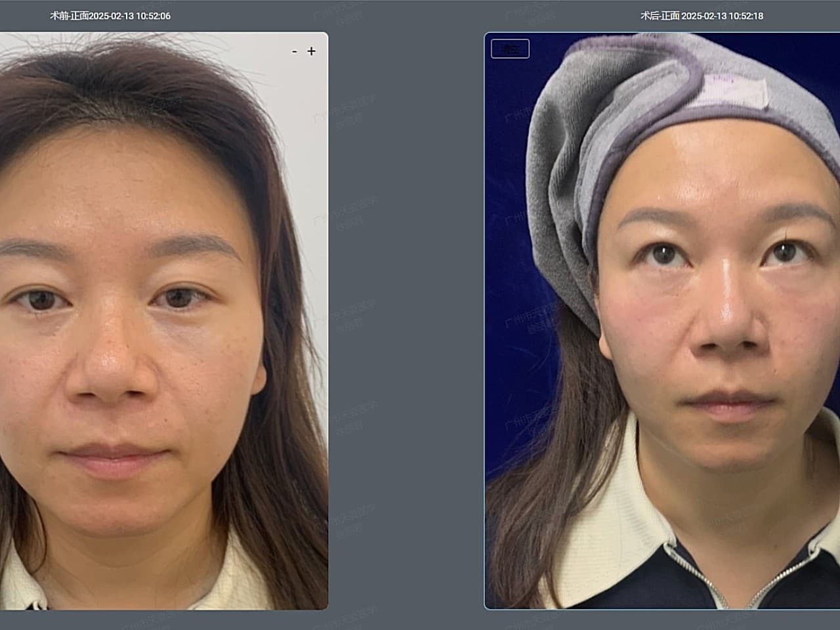The image size is (840, 630).
Task: Select the 术前-正面 timestamp label
Action: click(x=110, y=16)
